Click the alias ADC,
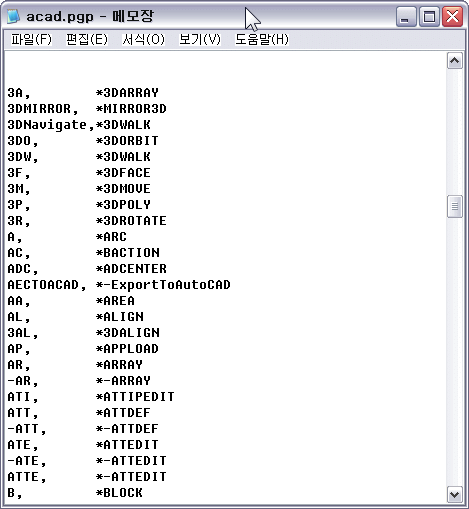469x509 pixels. (23, 269)
